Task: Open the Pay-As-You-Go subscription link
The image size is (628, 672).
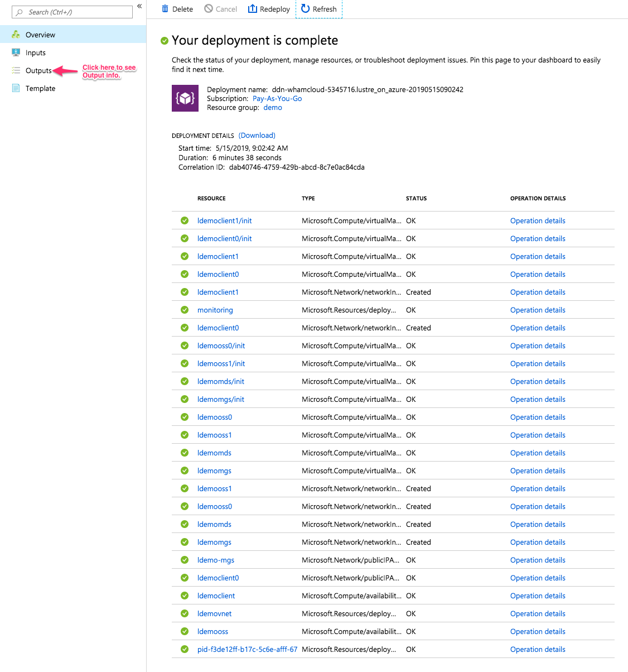Action: [x=277, y=98]
